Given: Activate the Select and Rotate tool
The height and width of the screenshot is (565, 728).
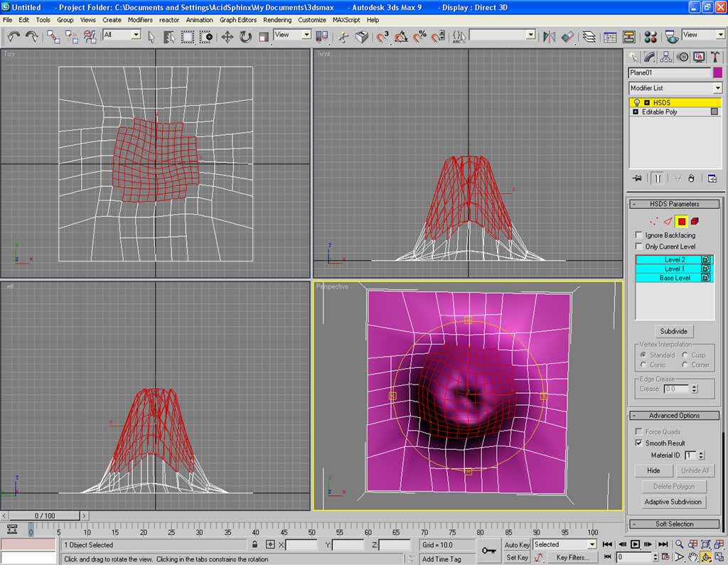Looking at the screenshot, I should pos(245,36).
